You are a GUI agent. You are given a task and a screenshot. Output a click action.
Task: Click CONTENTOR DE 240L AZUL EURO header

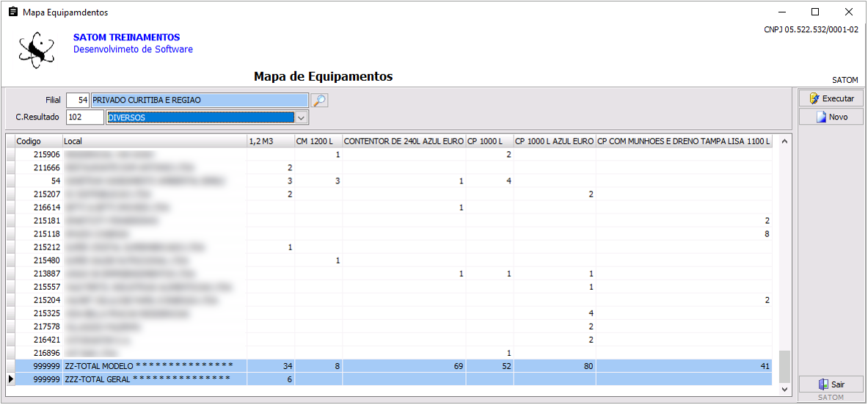404,141
